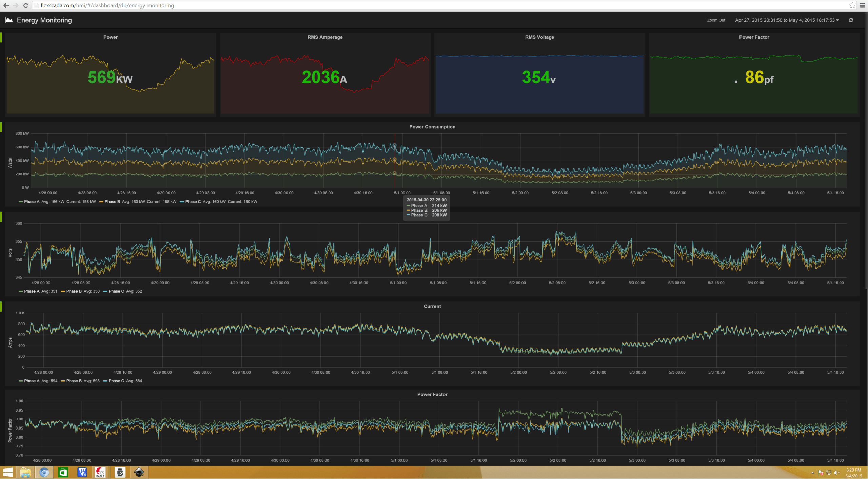Open File Explorer from the taskbar

(25, 472)
